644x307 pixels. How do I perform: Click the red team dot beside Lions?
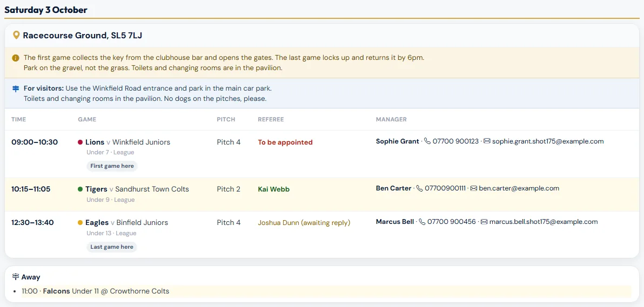[x=81, y=142]
